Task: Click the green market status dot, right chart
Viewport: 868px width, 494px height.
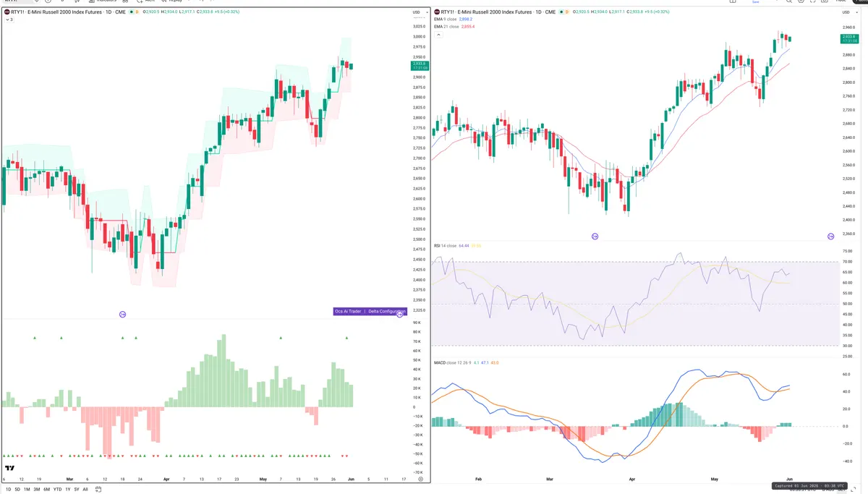Action: pos(562,12)
